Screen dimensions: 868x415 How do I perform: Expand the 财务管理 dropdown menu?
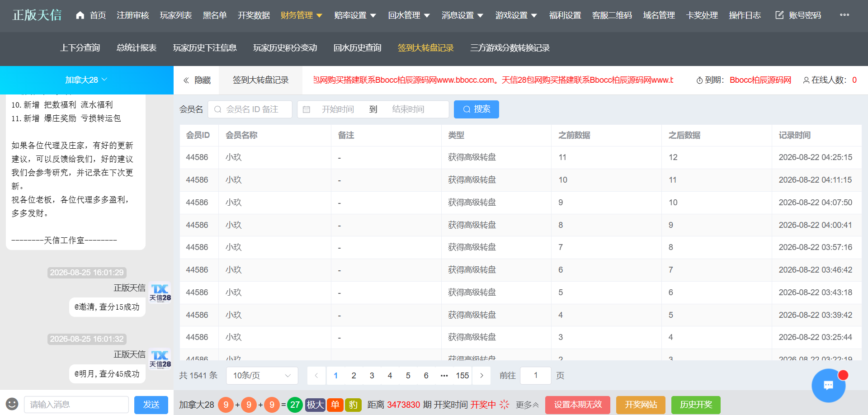coord(301,15)
